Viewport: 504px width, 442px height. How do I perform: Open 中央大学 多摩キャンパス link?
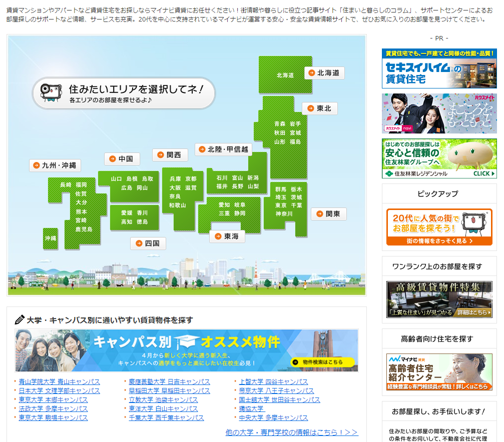273,417
